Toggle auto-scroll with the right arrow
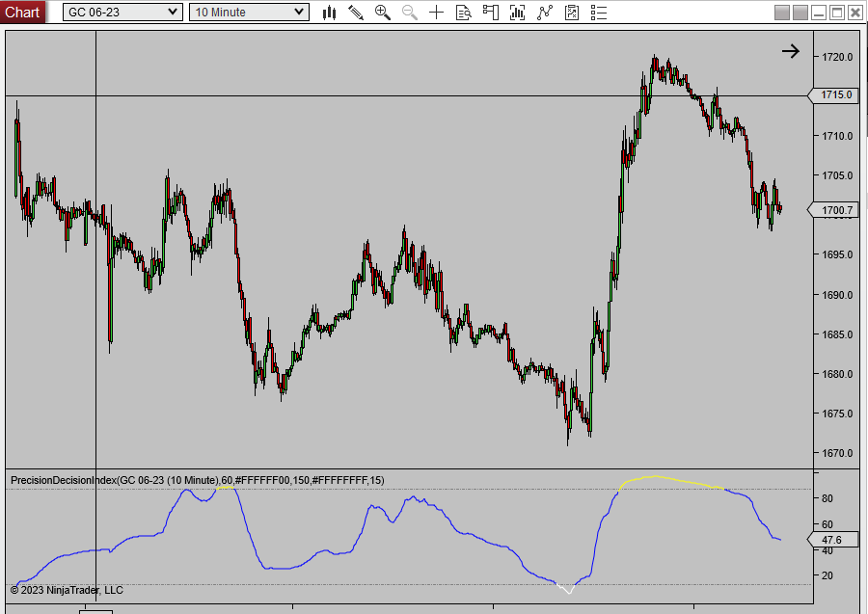 click(791, 51)
